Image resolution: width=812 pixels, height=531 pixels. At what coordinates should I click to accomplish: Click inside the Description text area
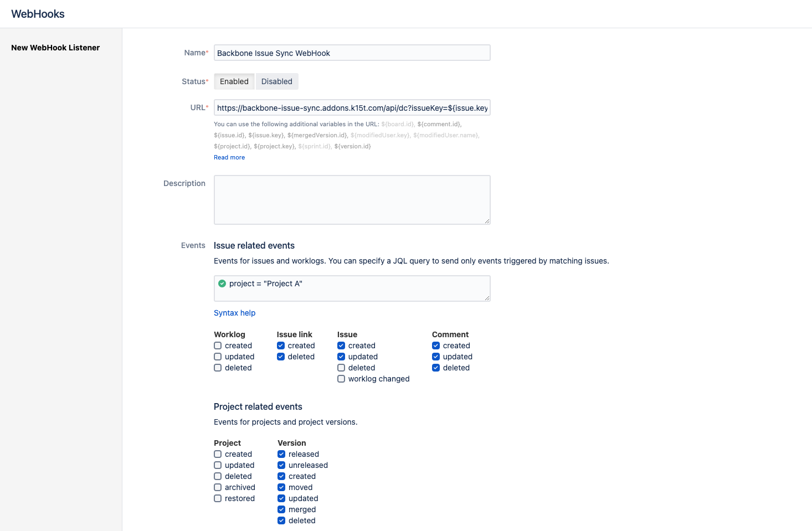(x=352, y=199)
